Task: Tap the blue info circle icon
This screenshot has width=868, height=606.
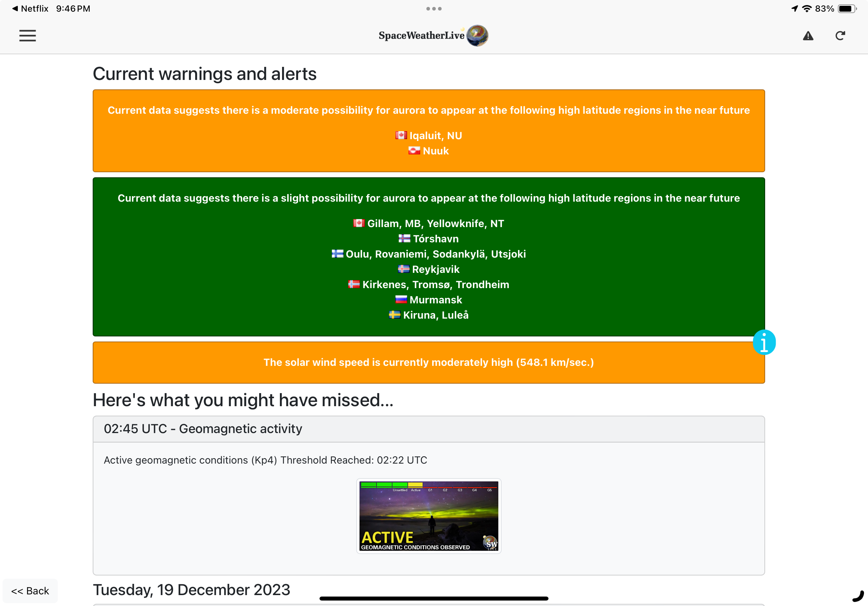Action: [764, 342]
